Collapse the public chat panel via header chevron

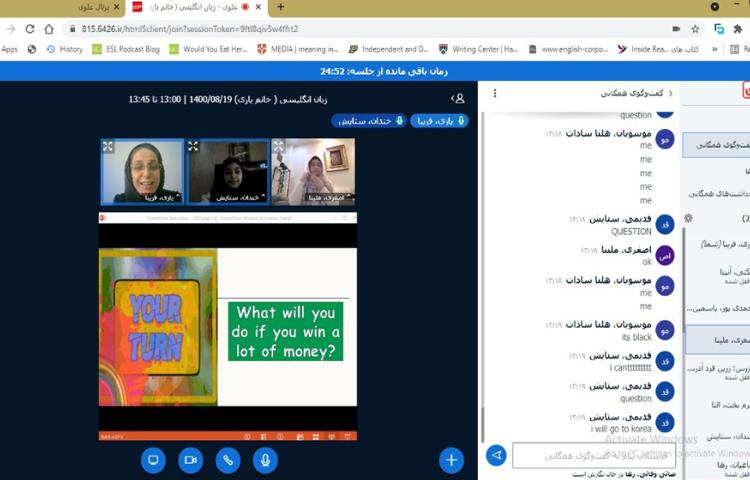670,93
